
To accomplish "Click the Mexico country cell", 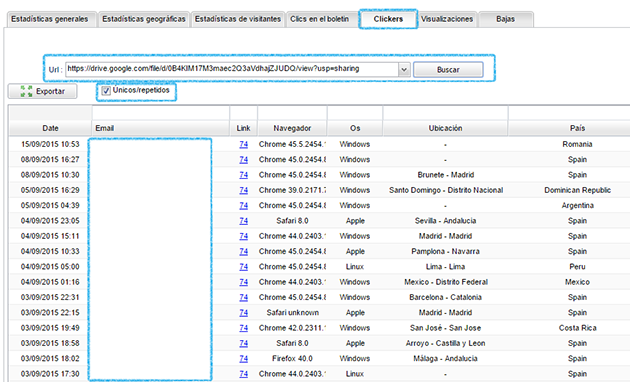I will click(x=577, y=282).
